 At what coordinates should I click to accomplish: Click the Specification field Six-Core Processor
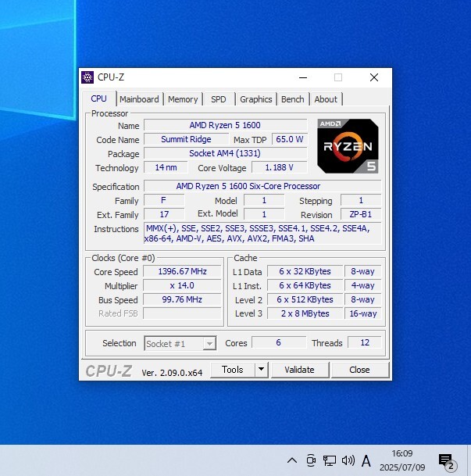pyautogui.click(x=262, y=186)
